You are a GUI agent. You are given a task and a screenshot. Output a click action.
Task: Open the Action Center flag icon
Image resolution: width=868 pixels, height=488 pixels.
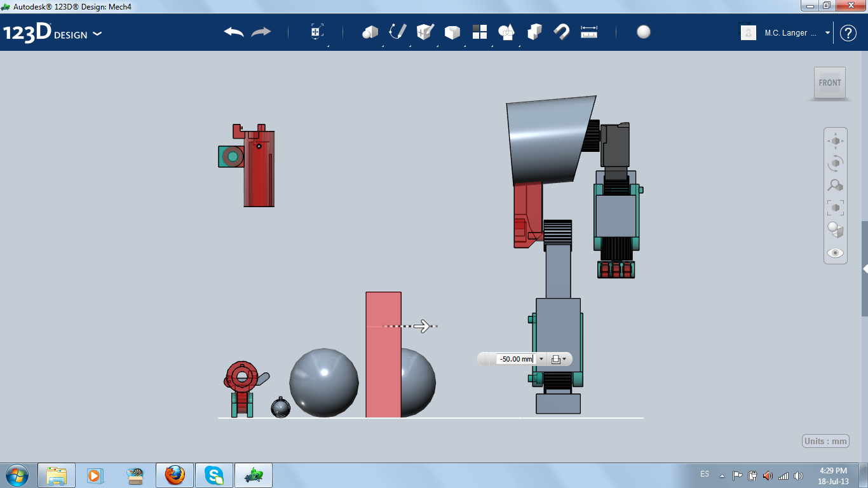[x=737, y=475]
